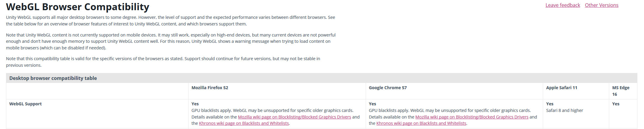Screen dimensions: 644x129
Task: Click the WebGL Browser Compatibility page heading
Action: point(77,7)
